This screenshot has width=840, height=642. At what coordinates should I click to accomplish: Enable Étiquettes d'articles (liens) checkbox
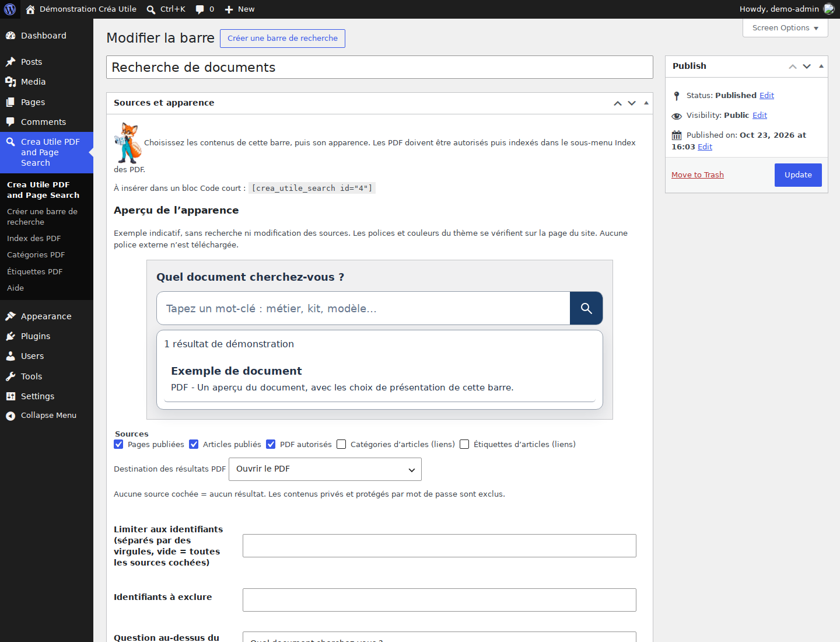(465, 444)
